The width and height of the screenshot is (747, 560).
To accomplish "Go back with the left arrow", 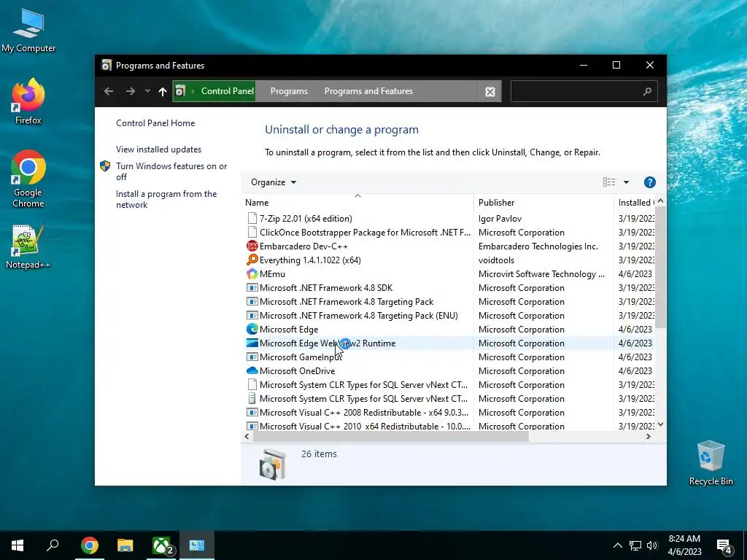I will tap(109, 91).
